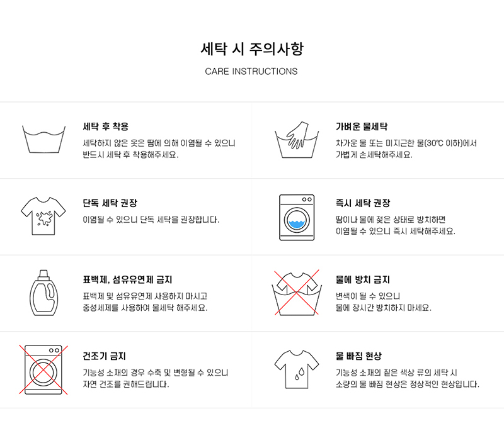Click the crossed-out dryer icon

click(44, 370)
